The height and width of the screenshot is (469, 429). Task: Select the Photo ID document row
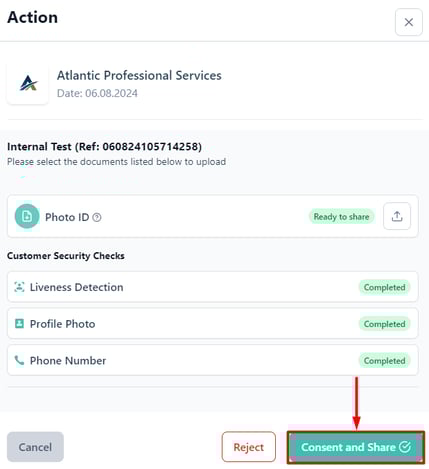click(x=213, y=216)
